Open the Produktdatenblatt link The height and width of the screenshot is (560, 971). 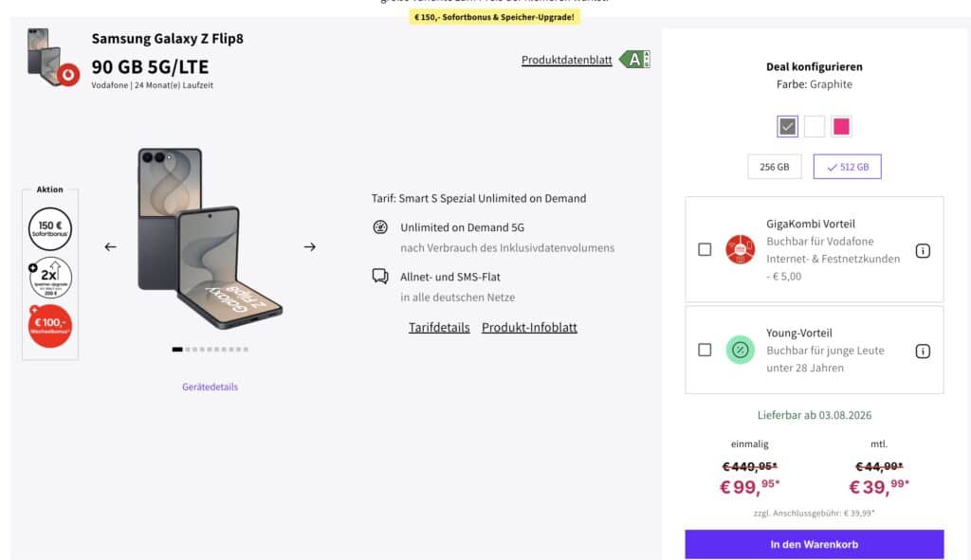567,60
